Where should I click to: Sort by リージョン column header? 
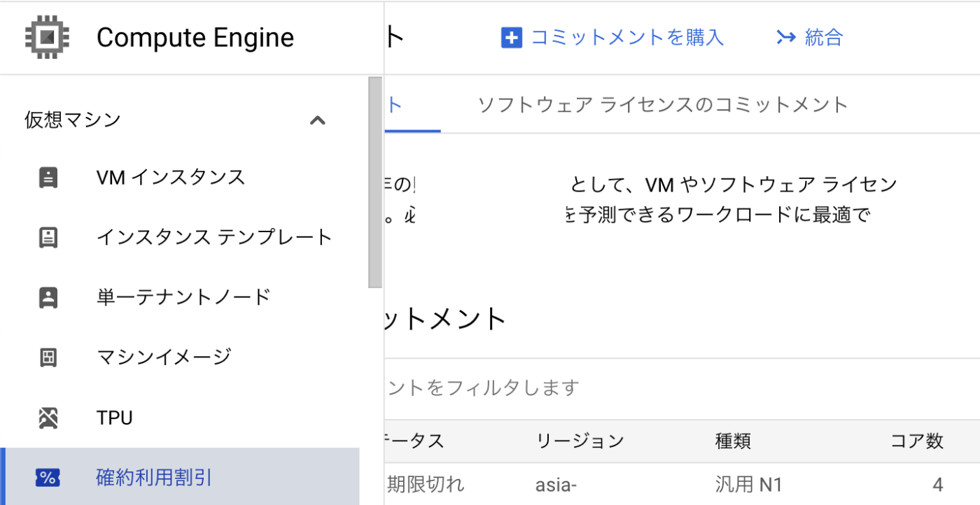580,441
